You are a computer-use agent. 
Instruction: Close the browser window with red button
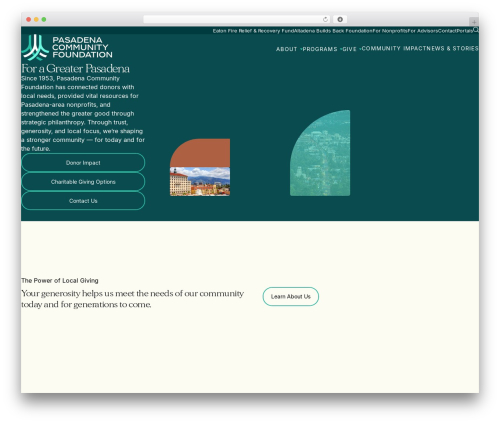tap(29, 20)
